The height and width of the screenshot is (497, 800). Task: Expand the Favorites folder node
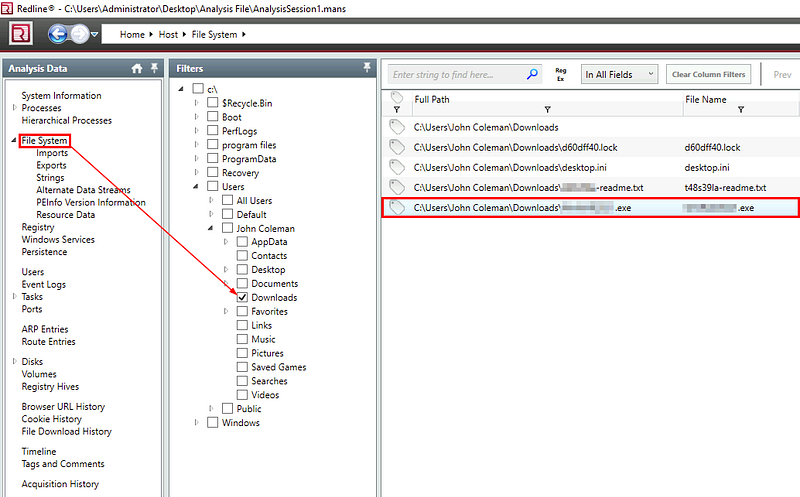pyautogui.click(x=226, y=311)
